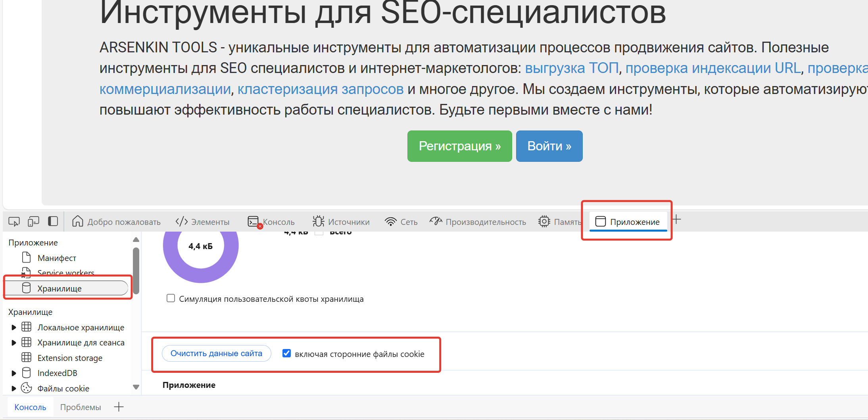Viewport: 868px width, 420px height.
Task: Click the green Регистрация button
Action: 459,146
